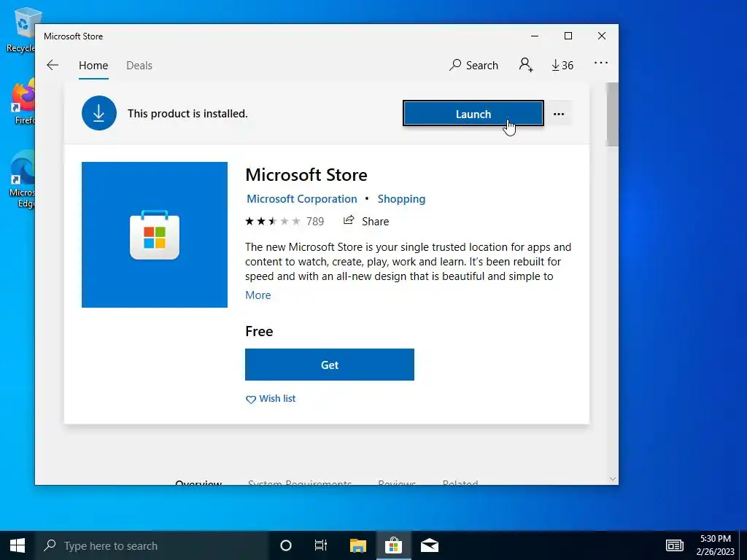Viewport: 747px width, 560px height.
Task: Click the 'Free' price label
Action: [259, 332]
